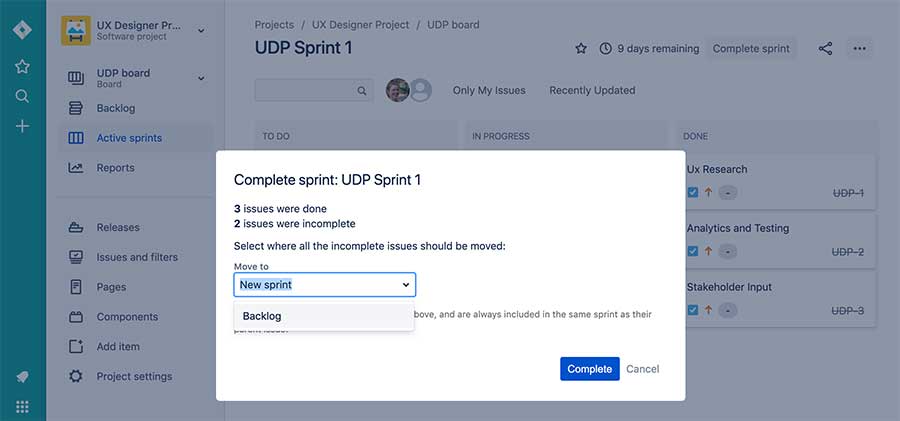Toggle the checkbox on Stakeholder Input card
This screenshot has height=421, width=900.
tap(693, 311)
